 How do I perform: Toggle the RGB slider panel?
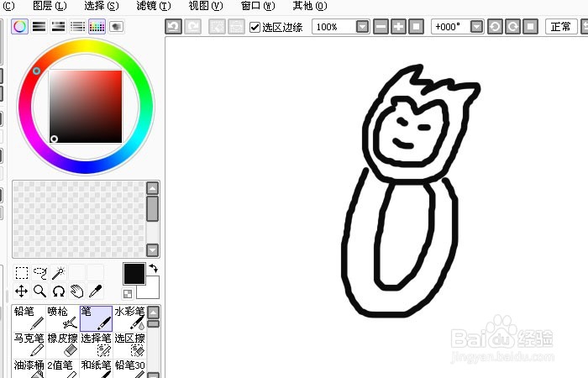pos(39,27)
